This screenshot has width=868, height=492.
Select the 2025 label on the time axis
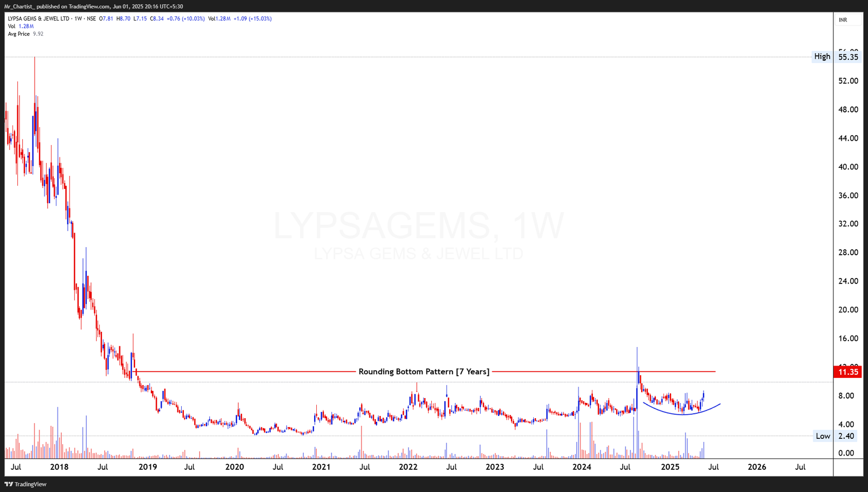click(x=671, y=466)
